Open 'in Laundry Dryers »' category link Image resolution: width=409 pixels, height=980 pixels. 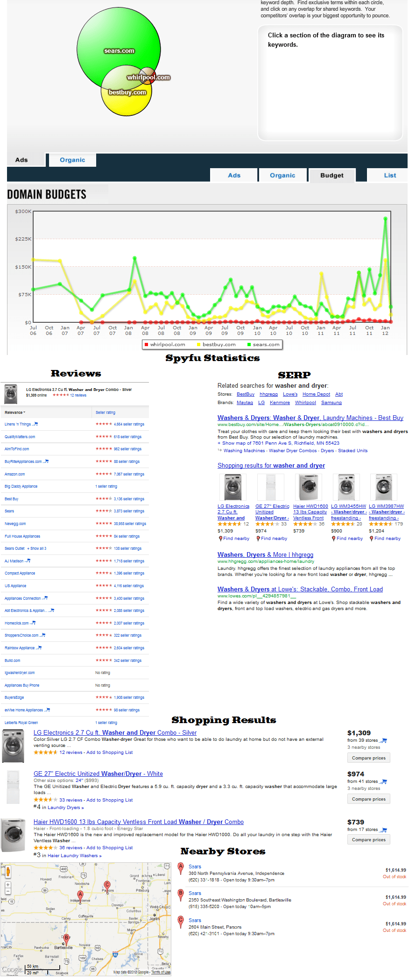(x=63, y=807)
